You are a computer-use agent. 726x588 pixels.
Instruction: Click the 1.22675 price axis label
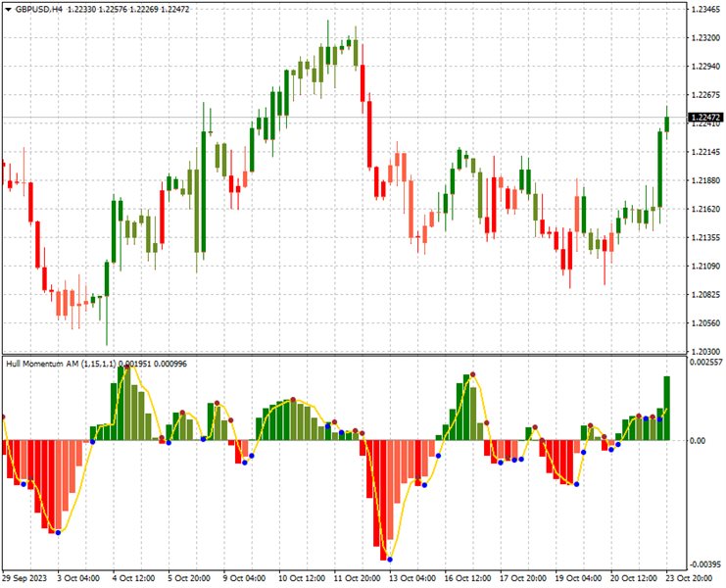(705, 95)
